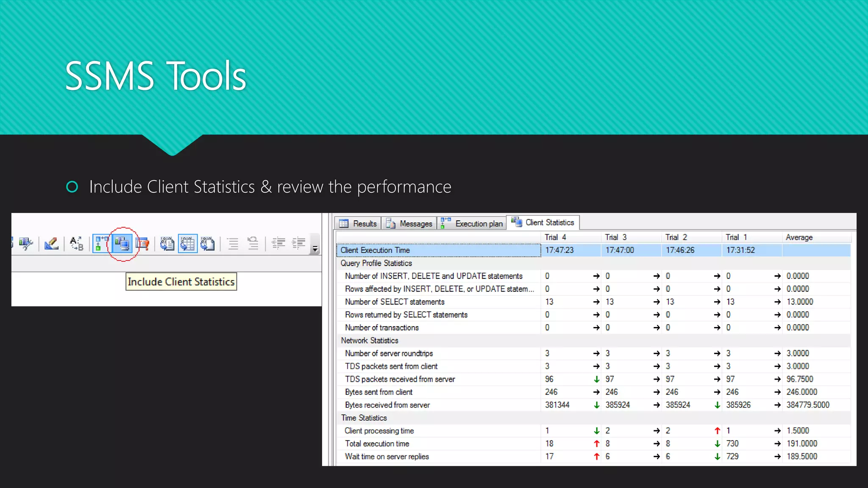The width and height of the screenshot is (868, 488).
Task: Click Increase Indent toolbar icon
Action: pyautogui.click(x=299, y=244)
